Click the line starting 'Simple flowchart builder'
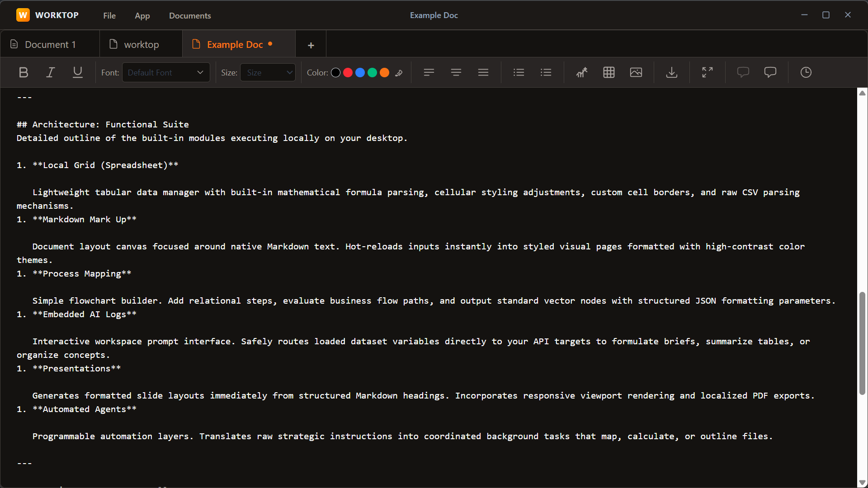The height and width of the screenshot is (488, 868). coord(434,300)
